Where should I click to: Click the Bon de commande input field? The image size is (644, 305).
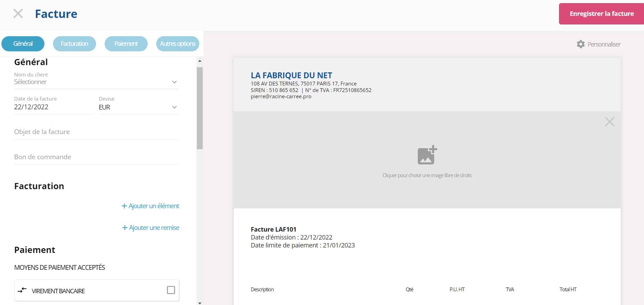pyautogui.click(x=96, y=157)
